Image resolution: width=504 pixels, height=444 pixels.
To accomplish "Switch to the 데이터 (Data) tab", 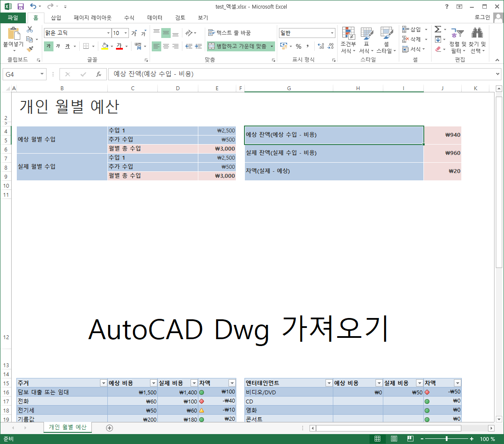I will coord(155,18).
